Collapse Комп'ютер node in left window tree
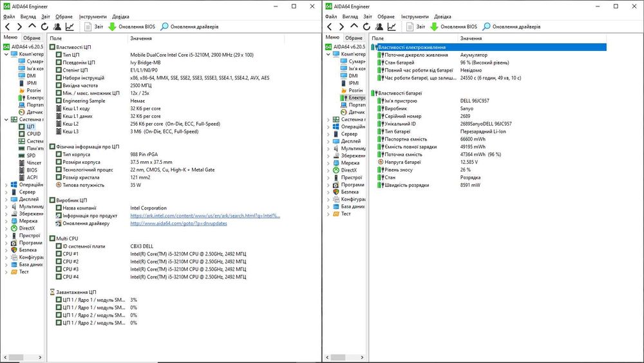Screen dimensions: 644x363 point(6,54)
